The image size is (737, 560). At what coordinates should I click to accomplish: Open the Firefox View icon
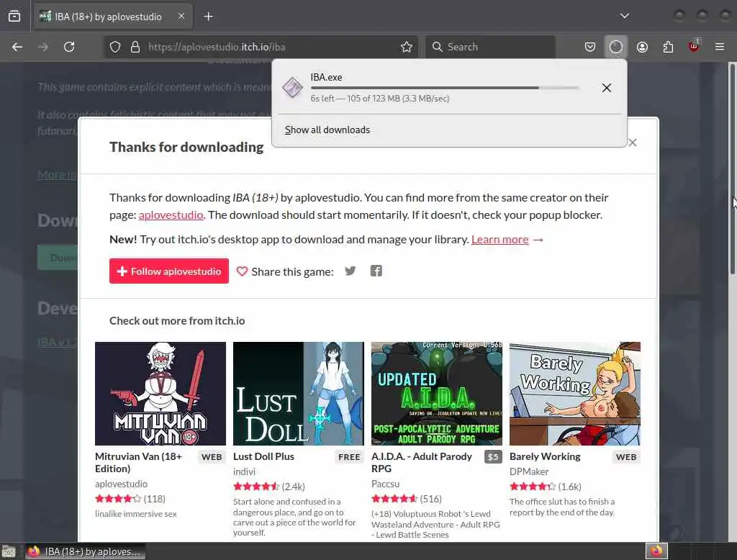coord(14,17)
